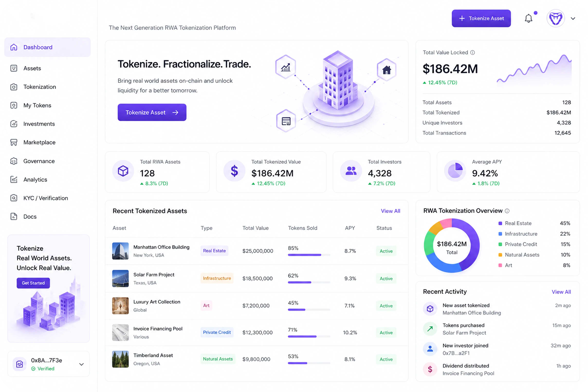
Task: Click Active status of Luxury Art Collection
Action: coord(386,306)
